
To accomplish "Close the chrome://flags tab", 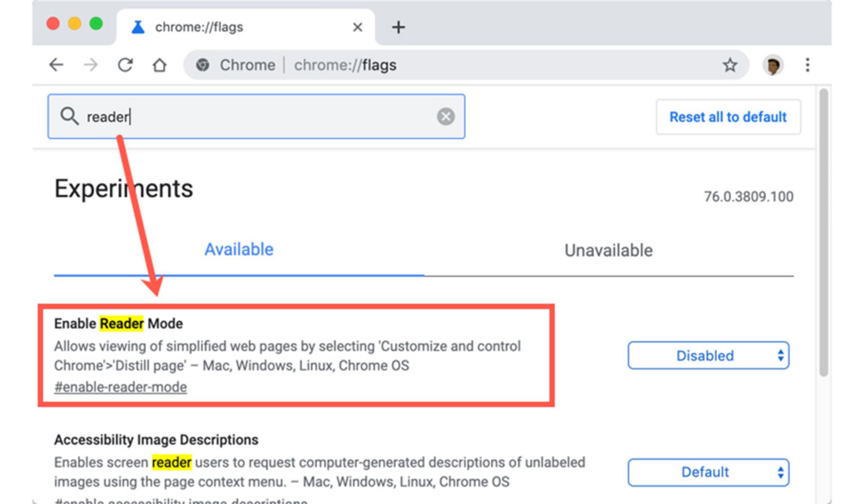I will (357, 27).
